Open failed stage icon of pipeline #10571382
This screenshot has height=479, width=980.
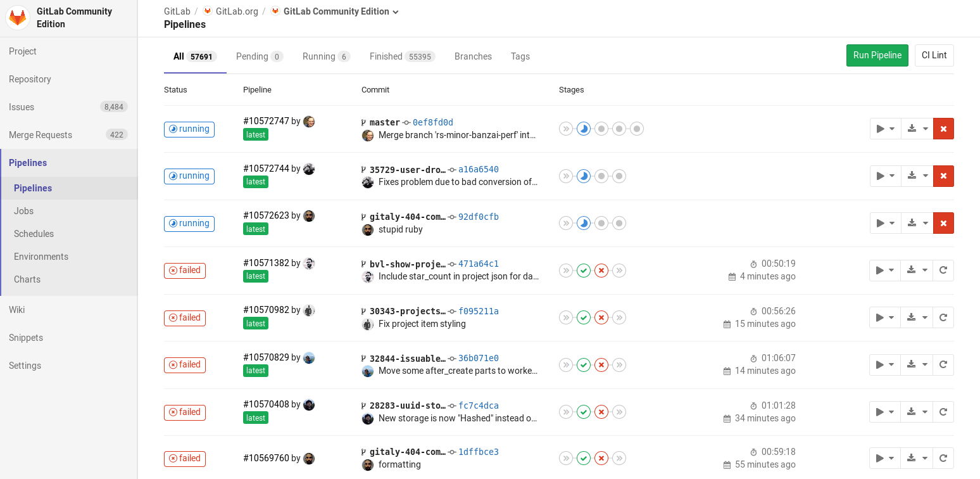601,271
